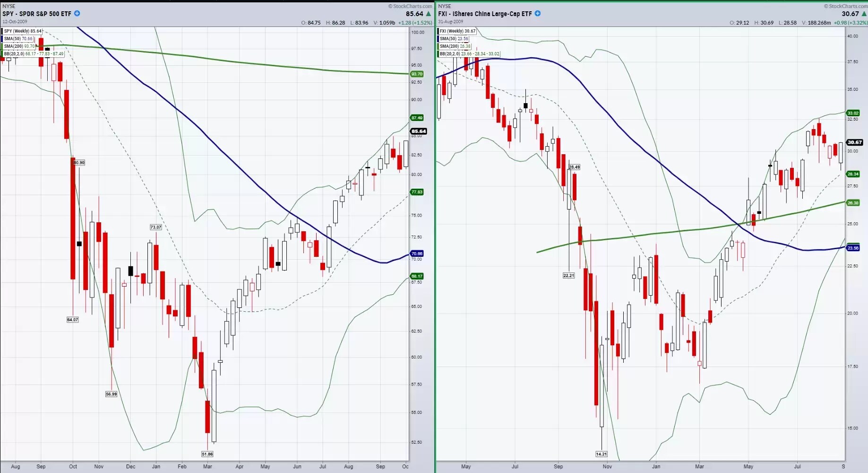This screenshot has width=868, height=473.
Task: Click the SPY open value O: 84.75
Action: [311, 23]
